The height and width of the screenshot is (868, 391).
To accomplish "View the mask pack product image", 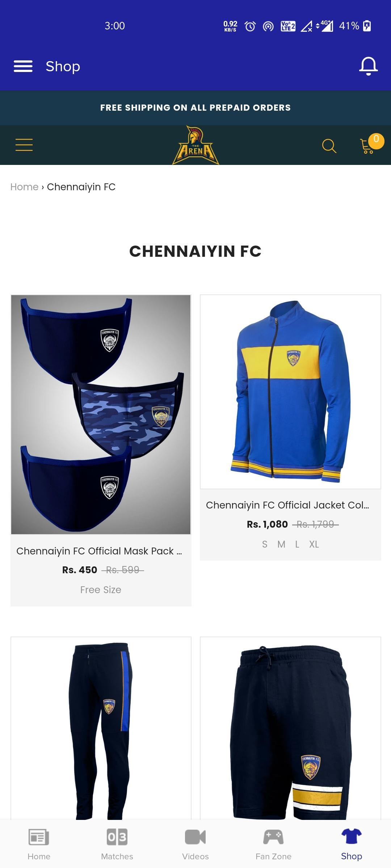I will (101, 414).
